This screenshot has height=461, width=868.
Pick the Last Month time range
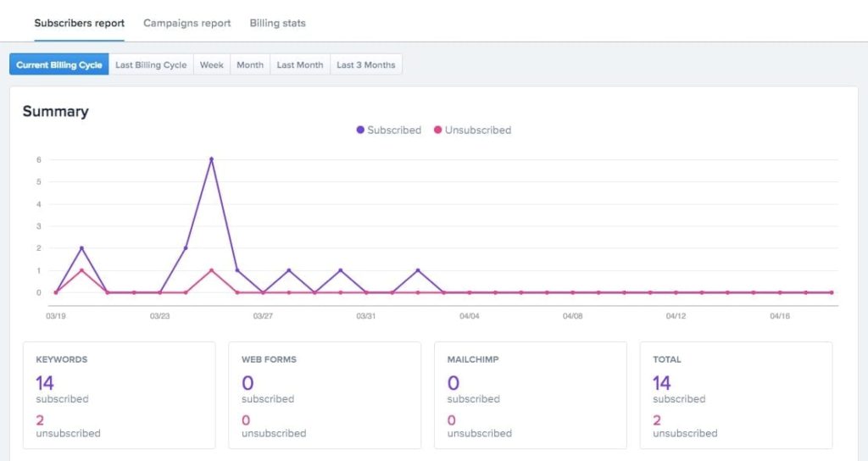[299, 65]
